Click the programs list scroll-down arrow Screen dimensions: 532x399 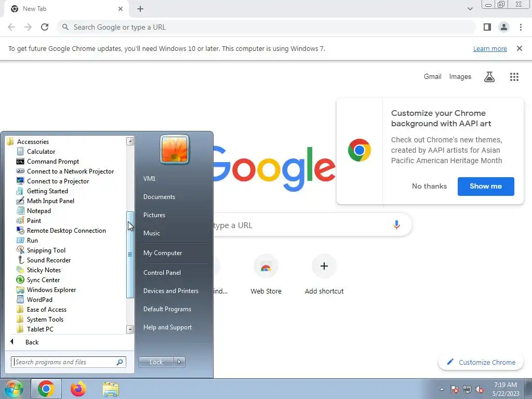pyautogui.click(x=130, y=329)
